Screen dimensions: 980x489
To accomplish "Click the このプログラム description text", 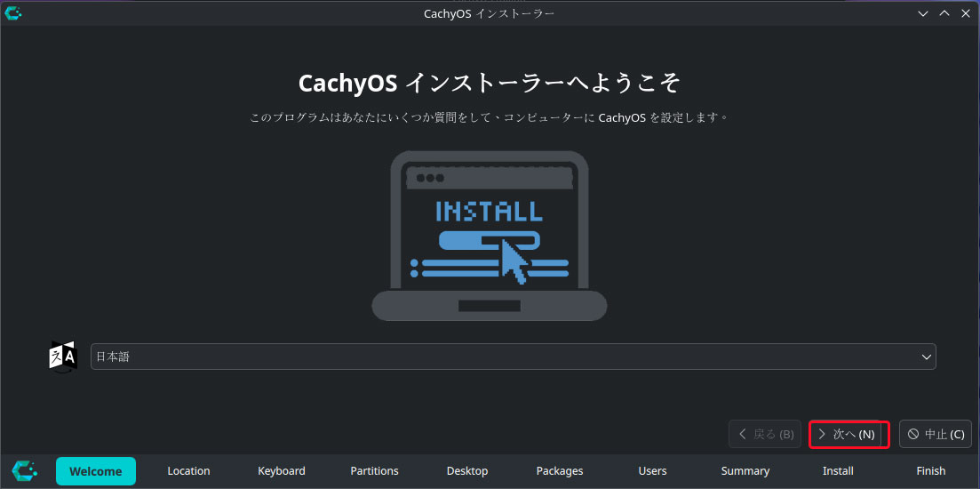I will [490, 117].
